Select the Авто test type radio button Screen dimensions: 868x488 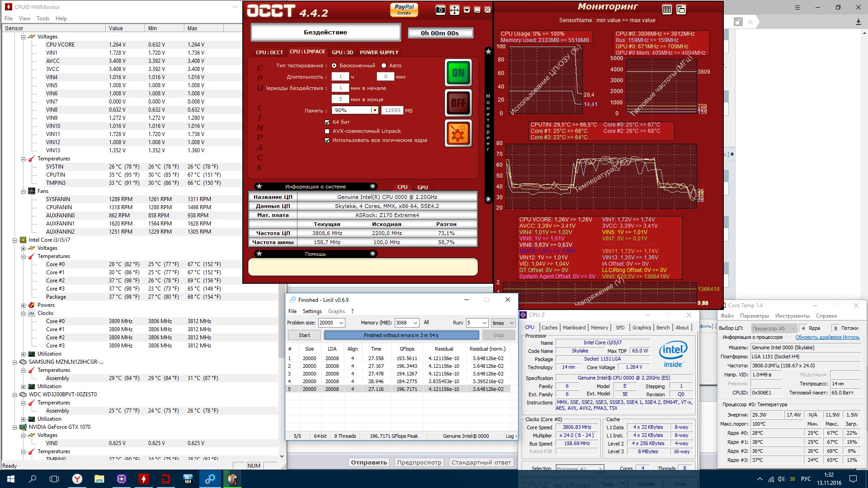click(x=384, y=66)
